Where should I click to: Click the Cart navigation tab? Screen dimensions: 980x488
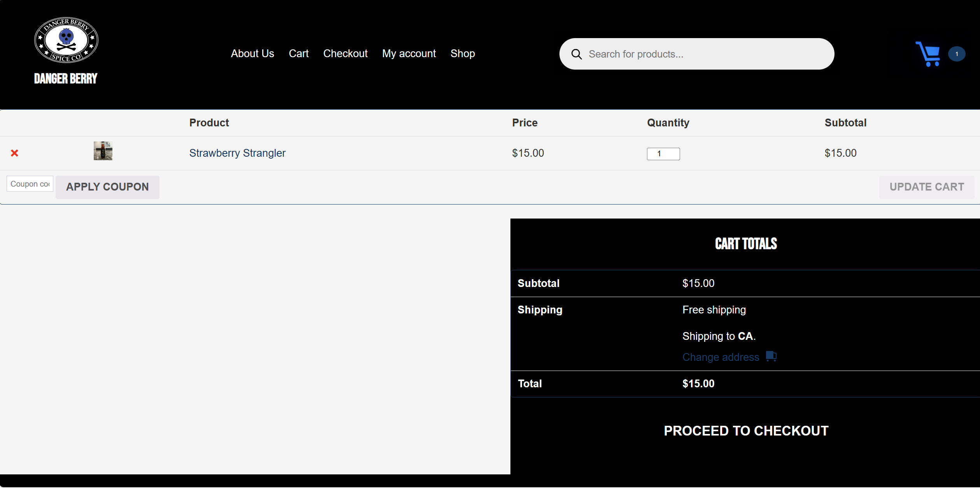pos(299,54)
